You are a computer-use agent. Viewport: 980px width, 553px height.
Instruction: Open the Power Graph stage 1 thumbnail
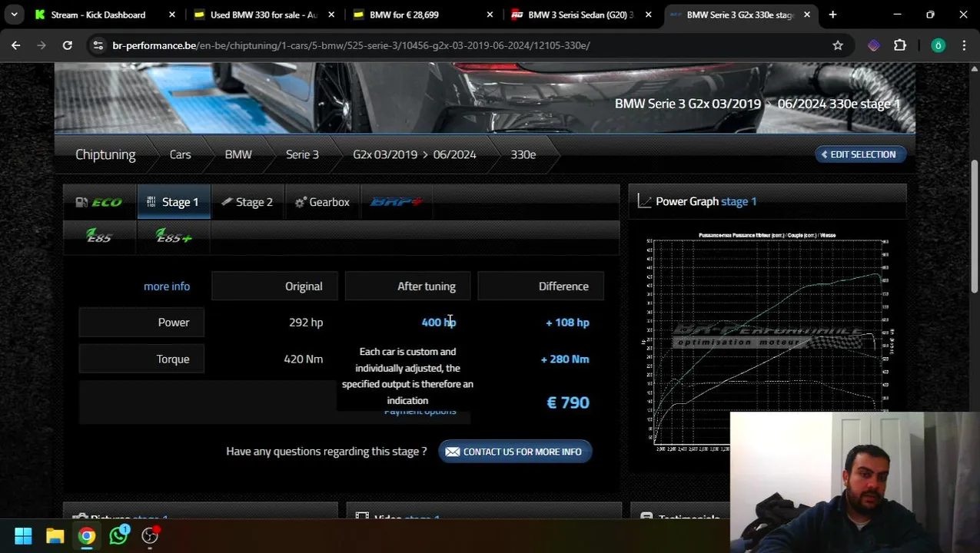click(x=767, y=342)
